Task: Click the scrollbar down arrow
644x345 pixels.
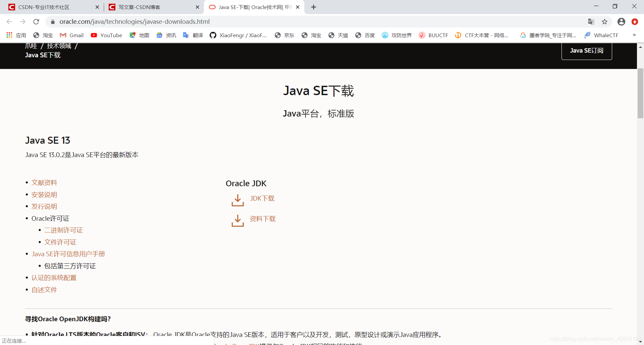Action: pyautogui.click(x=640, y=341)
